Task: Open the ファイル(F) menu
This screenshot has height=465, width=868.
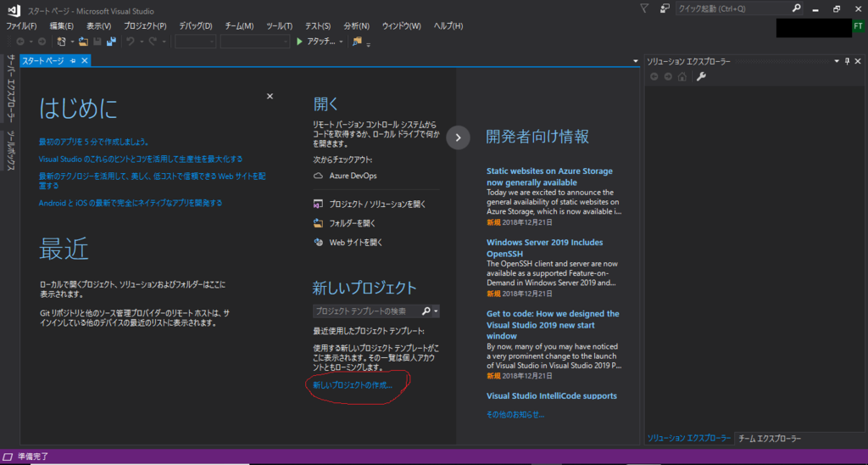Action: coord(21,26)
